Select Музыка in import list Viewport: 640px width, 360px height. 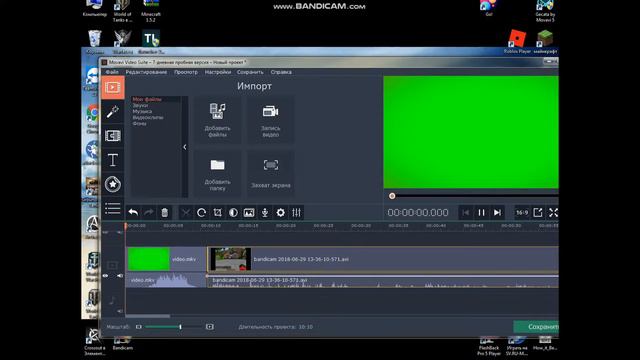[x=142, y=111]
